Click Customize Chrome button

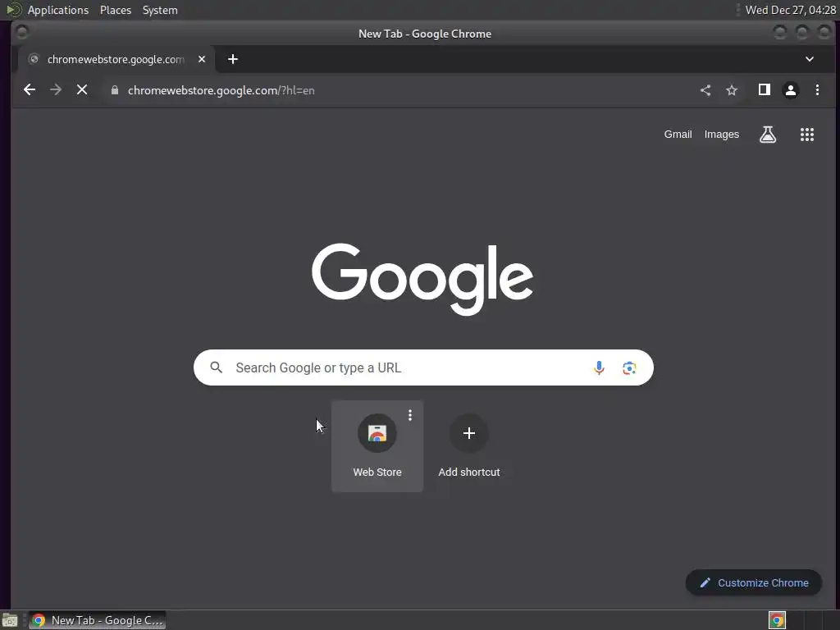click(x=754, y=583)
